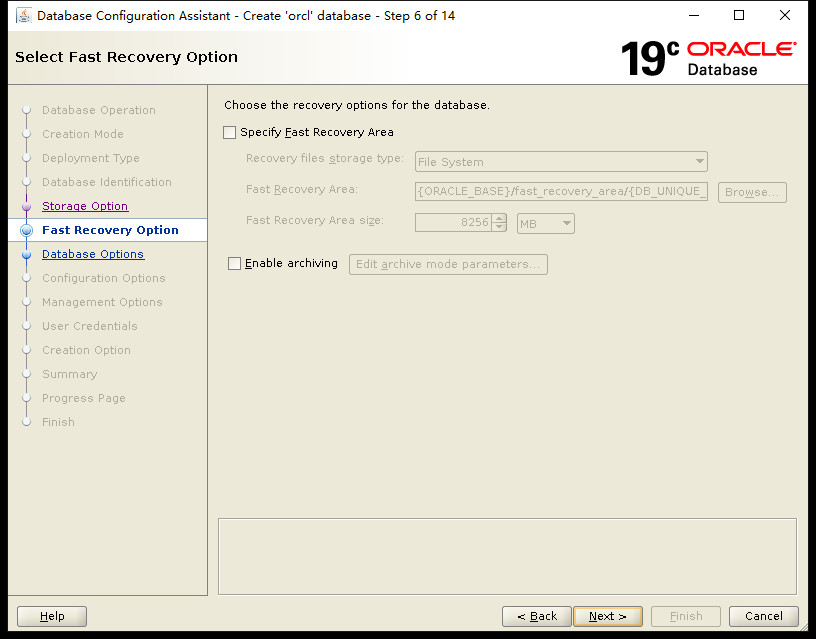Tick the Specify Fast Recovery Area checkbox

coord(230,132)
